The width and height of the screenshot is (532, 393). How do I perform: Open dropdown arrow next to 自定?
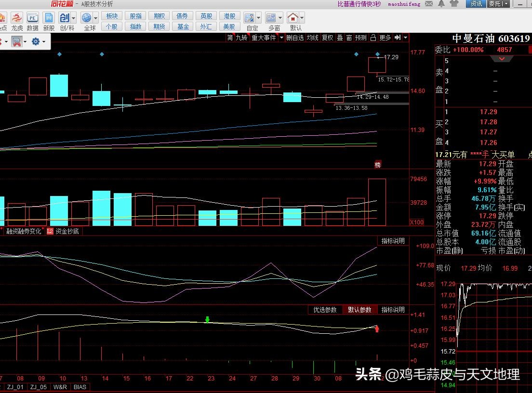pyautogui.click(x=259, y=18)
